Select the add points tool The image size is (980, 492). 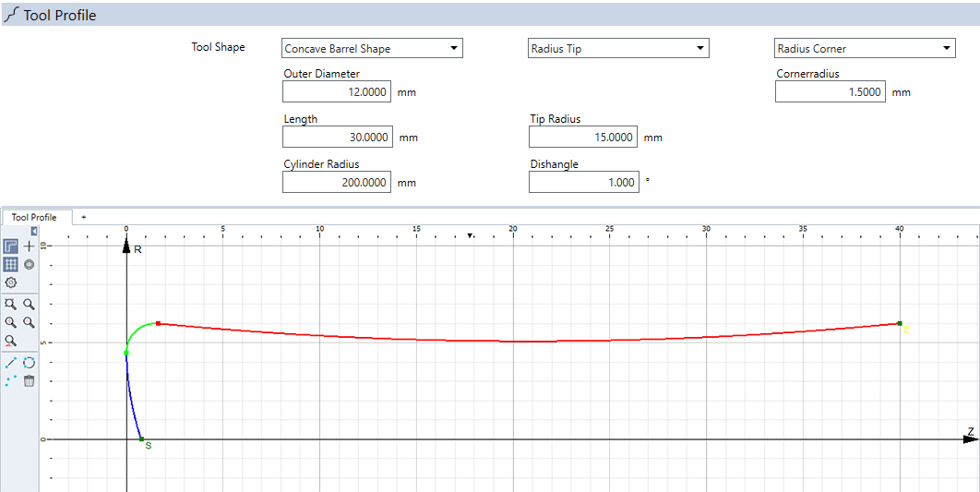coord(11,380)
